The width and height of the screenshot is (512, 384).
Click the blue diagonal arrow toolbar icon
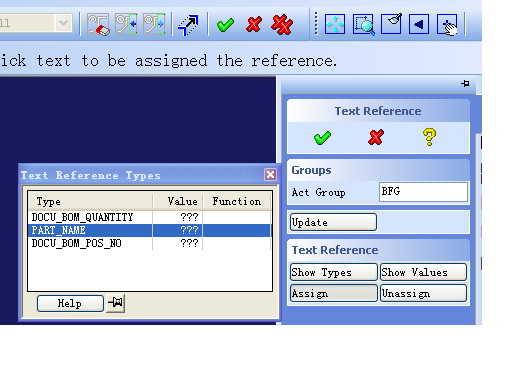[188, 24]
